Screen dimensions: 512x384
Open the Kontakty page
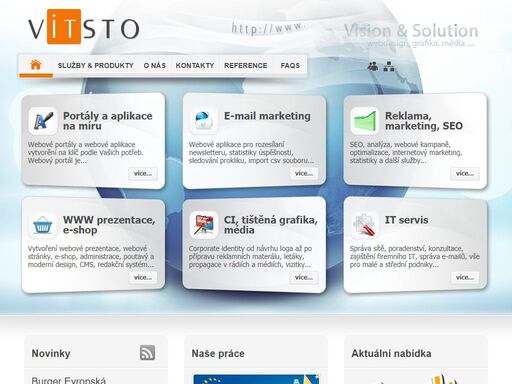point(195,66)
